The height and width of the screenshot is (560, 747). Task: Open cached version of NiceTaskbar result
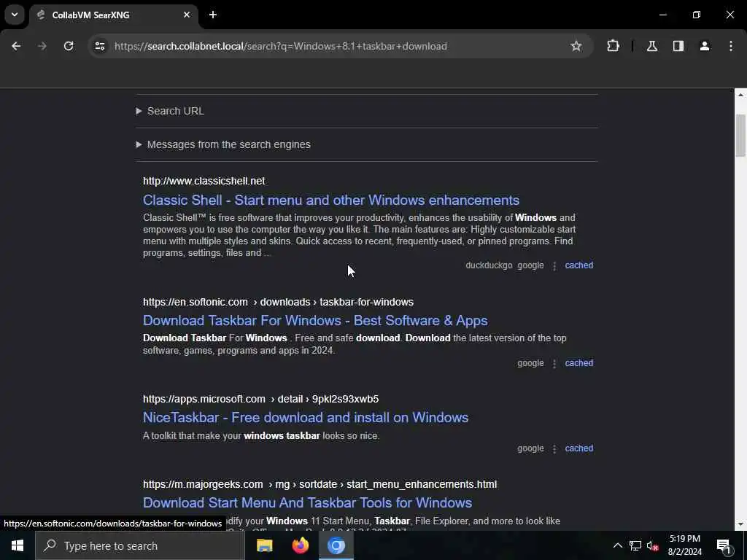(x=578, y=448)
